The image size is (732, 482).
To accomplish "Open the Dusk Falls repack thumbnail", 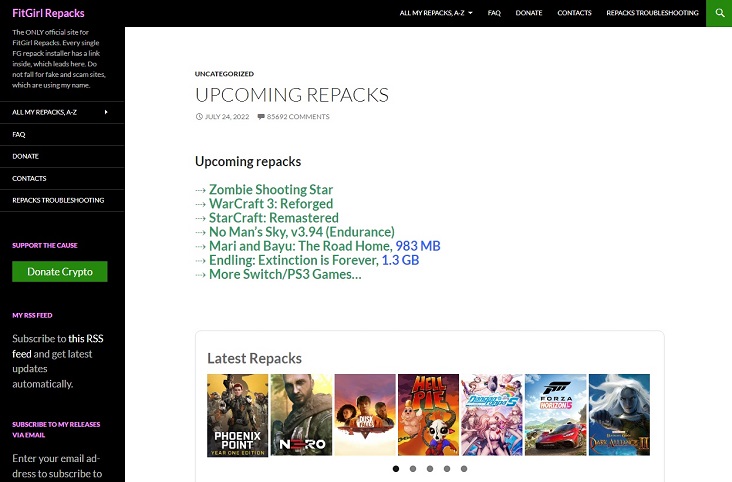I will tap(365, 415).
